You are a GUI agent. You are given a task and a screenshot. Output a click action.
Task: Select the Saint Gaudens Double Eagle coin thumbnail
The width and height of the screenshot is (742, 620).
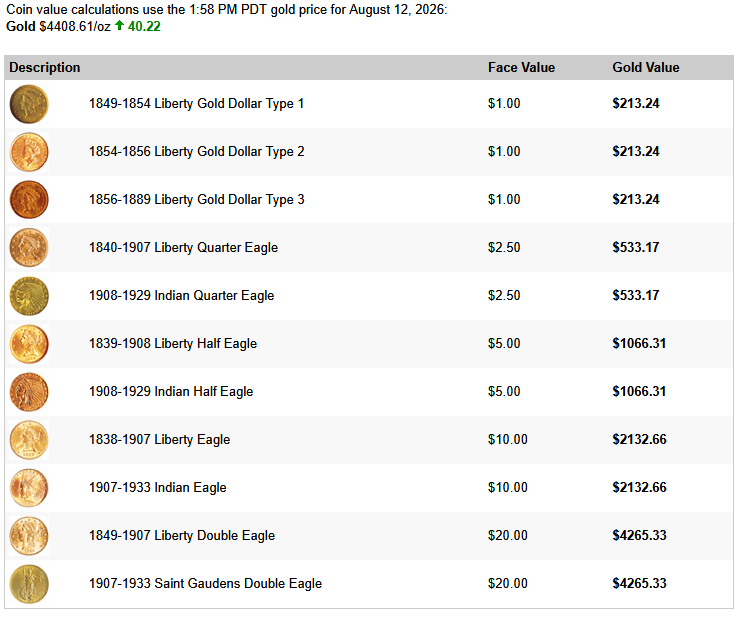(x=29, y=584)
